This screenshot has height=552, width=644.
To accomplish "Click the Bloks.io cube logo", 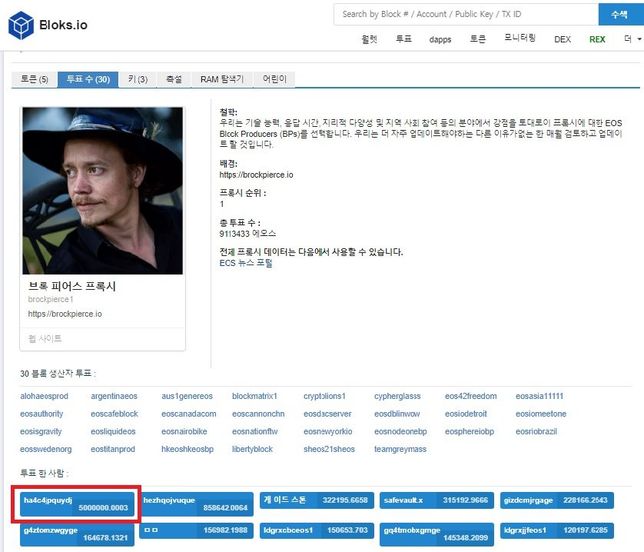I will (x=21, y=25).
